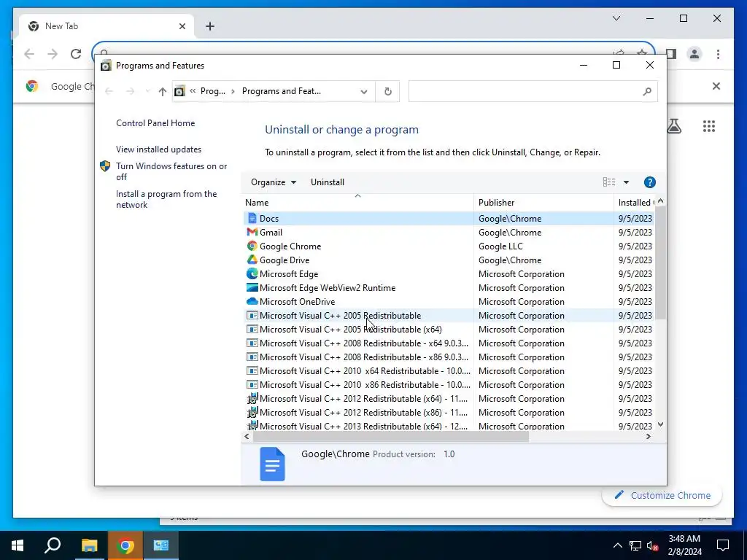Click Programs and Feat... breadcrumb

[281, 91]
